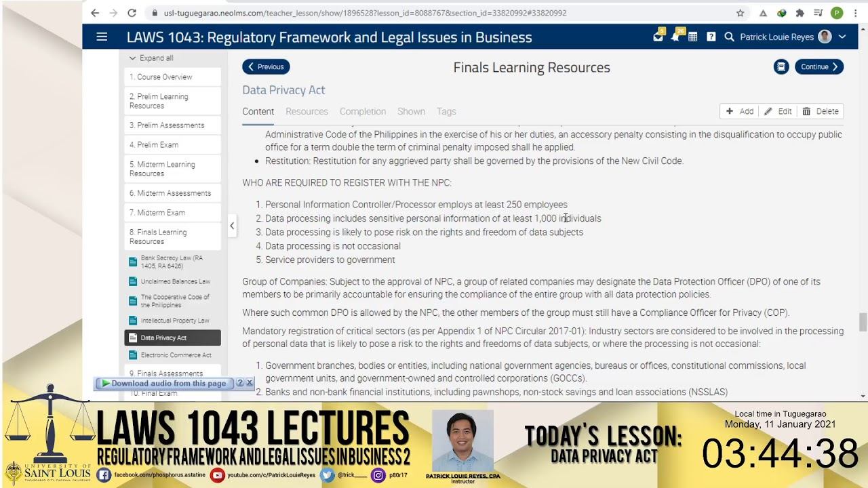Open the lesson notebook round icon
The height and width of the screenshot is (488, 868).
click(x=781, y=66)
